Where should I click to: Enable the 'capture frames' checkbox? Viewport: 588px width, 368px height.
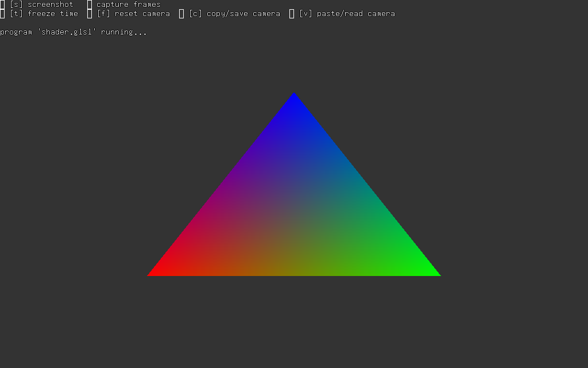click(90, 5)
